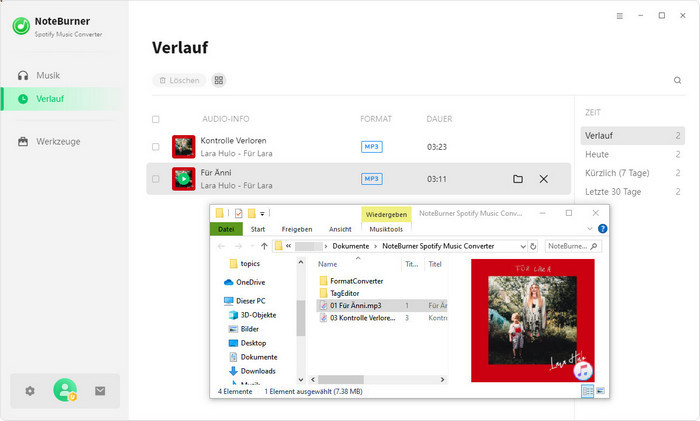Click the Wiedergeben contextual tab

[386, 214]
